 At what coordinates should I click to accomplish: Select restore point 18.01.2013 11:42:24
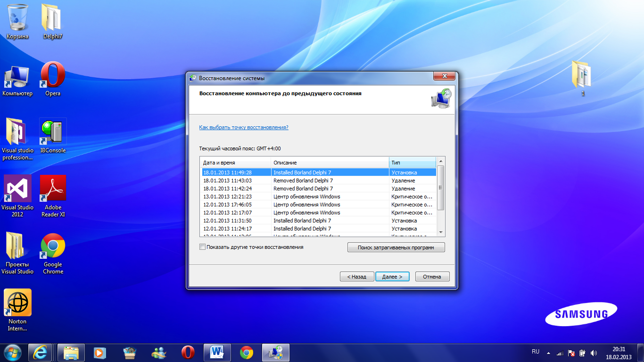[x=319, y=189]
